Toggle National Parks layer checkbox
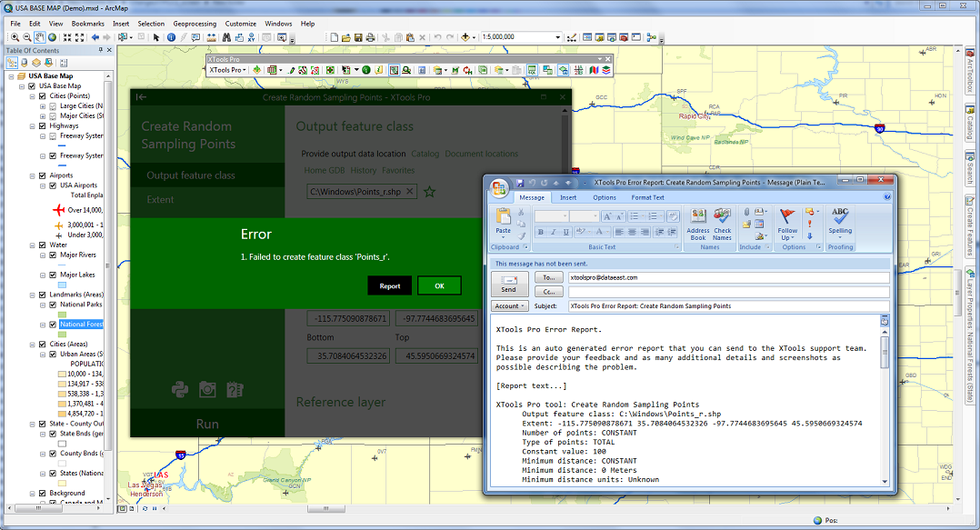 [53, 305]
